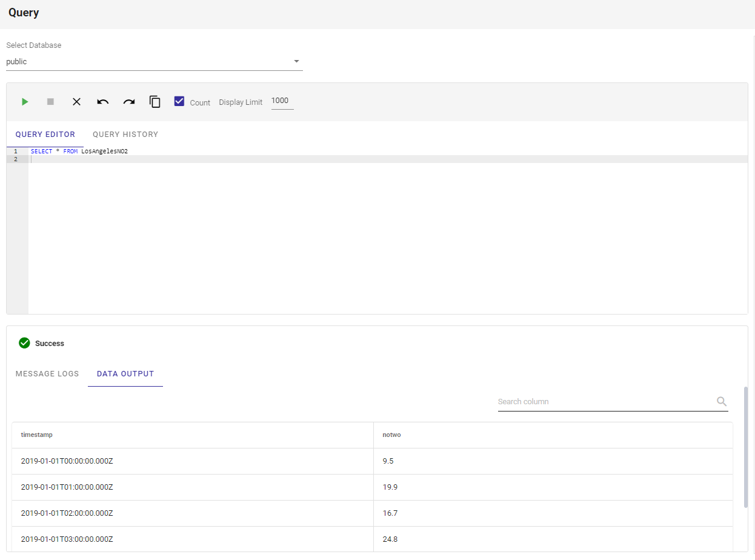755x560 pixels.
Task: Clear the editor using the X icon
Action: coord(77,102)
